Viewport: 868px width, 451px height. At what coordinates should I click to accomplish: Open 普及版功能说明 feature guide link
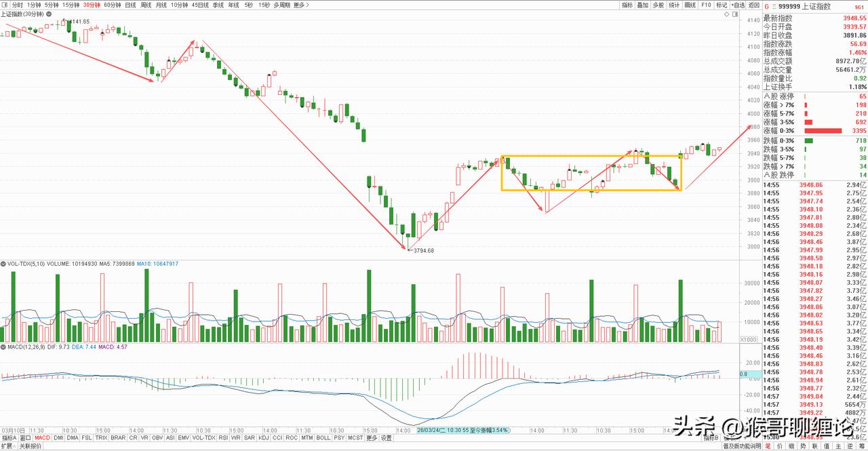[x=742, y=446]
